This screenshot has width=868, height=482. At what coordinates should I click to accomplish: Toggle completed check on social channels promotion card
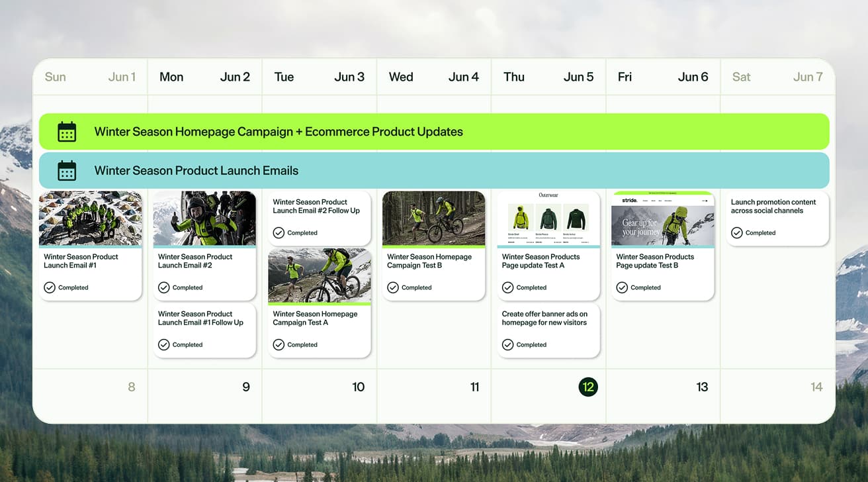tap(736, 233)
